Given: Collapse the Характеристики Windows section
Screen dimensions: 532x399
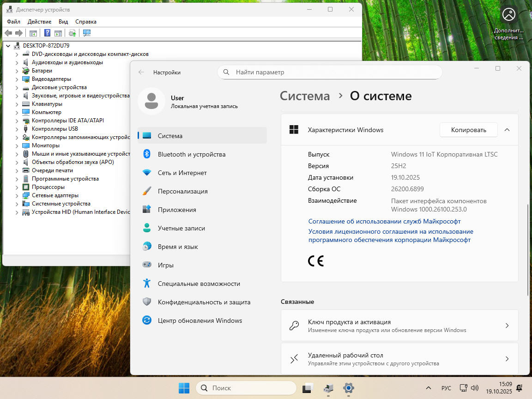Looking at the screenshot, I should 507,130.
